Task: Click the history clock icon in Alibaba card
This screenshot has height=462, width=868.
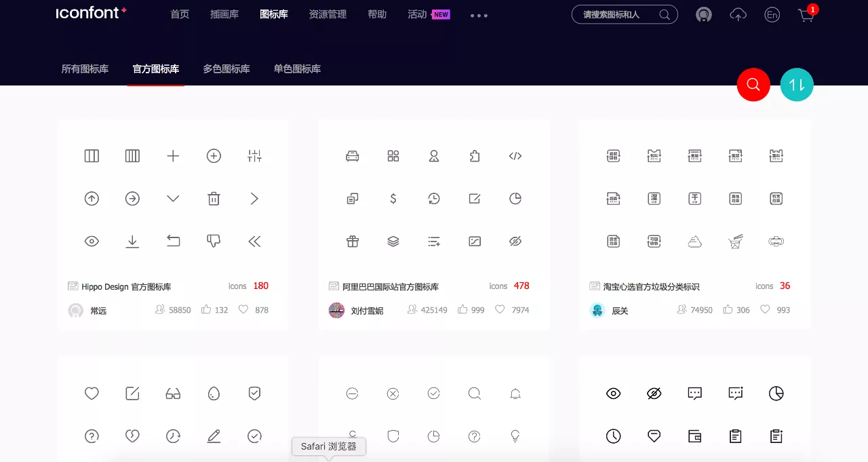Action: [434, 198]
